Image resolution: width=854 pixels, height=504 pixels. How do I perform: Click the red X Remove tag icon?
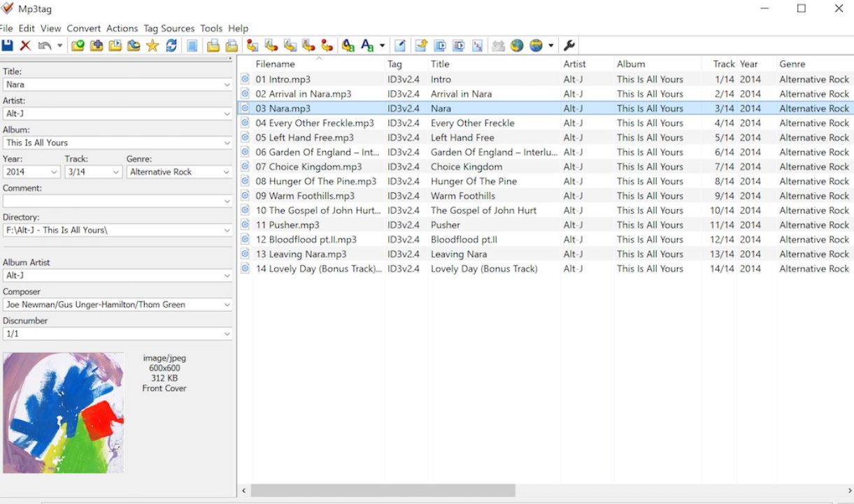[26, 45]
